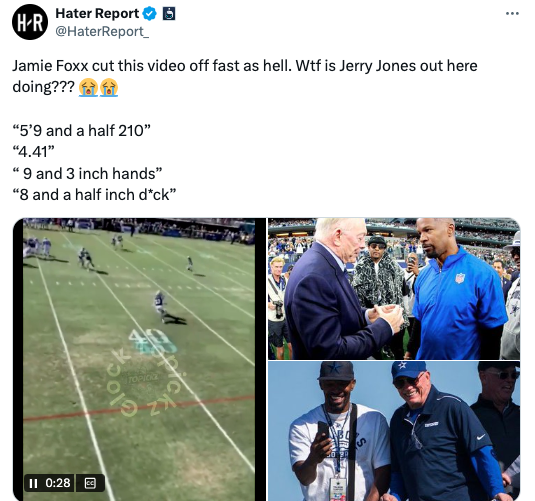535x501 pixels.
Task: Click the first crying face emoji
Action: pos(88,87)
